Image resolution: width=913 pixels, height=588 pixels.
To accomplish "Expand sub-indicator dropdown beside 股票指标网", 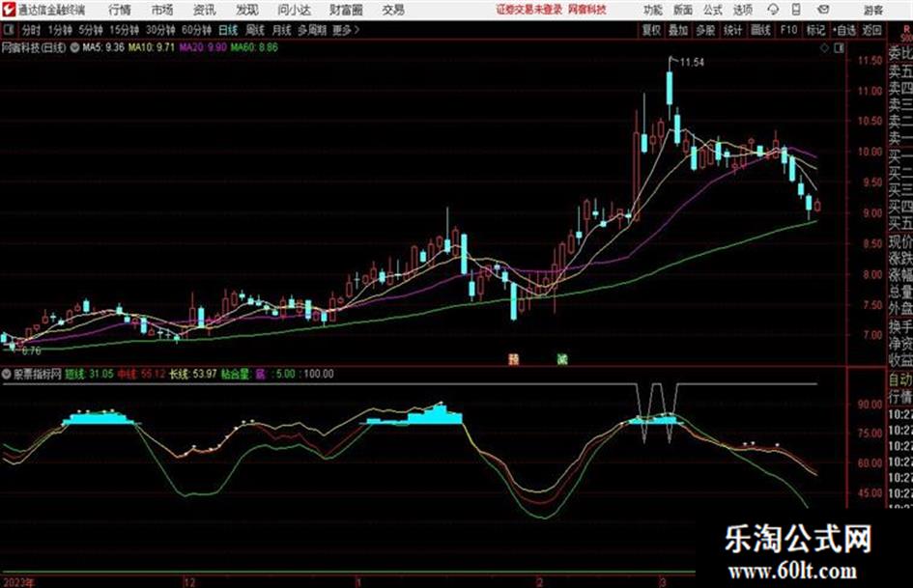I will coord(7,374).
